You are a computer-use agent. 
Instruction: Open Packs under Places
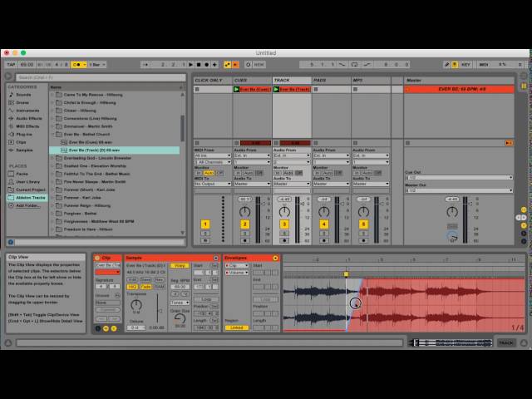[x=22, y=174]
